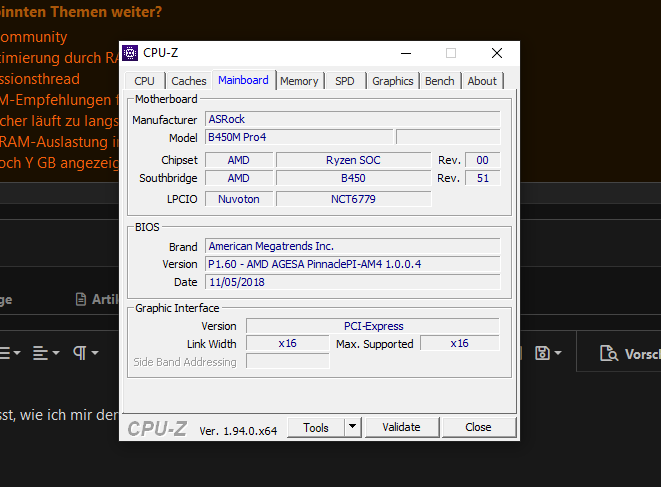Go to the Bench tab
The height and width of the screenshot is (487, 661).
(439, 81)
